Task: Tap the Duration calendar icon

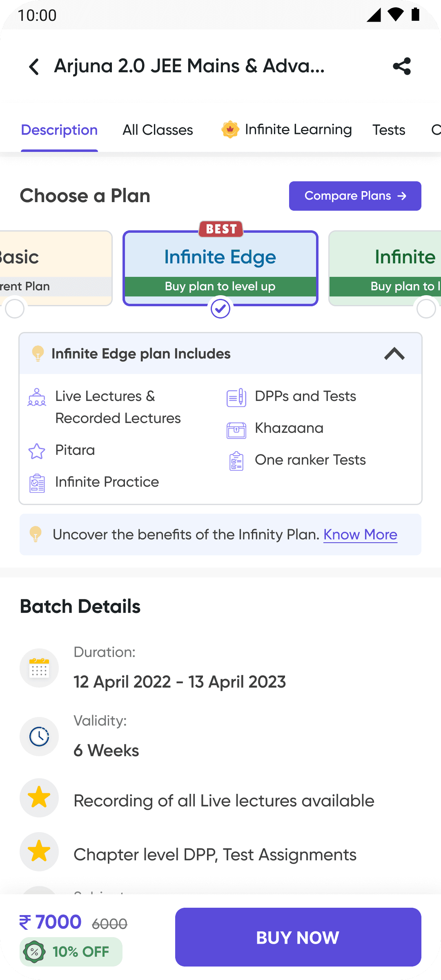Action: coord(39,668)
